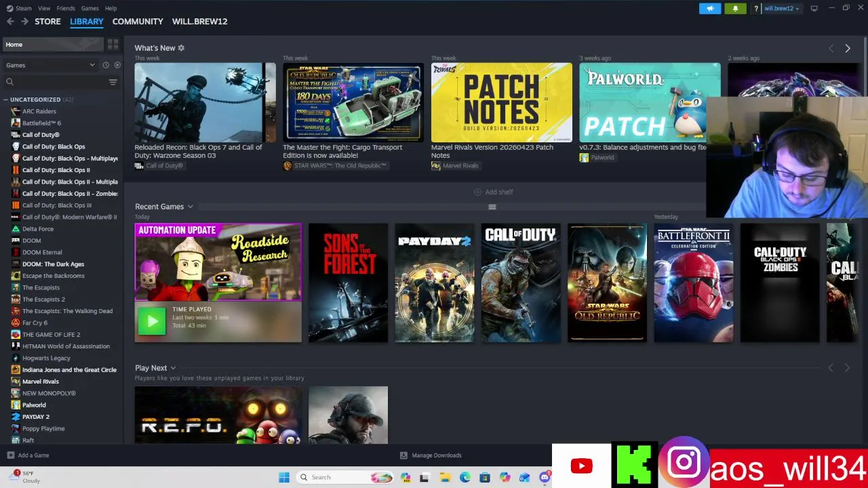The image size is (868, 488).
Task: Toggle ready-to-play filter icon
Action: click(117, 65)
